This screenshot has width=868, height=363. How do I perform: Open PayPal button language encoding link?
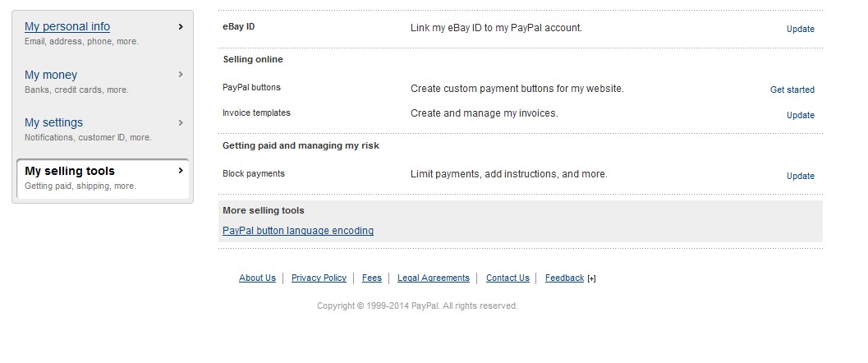pos(298,231)
